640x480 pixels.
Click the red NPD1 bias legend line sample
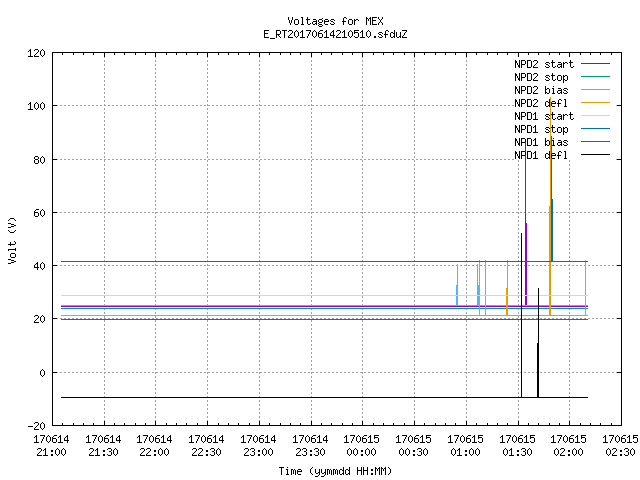pyautogui.click(x=596, y=142)
